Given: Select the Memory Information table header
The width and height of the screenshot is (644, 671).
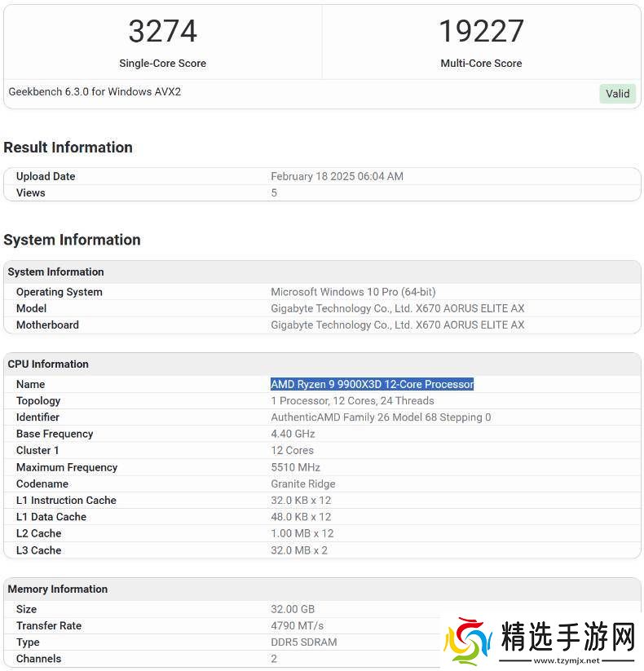Looking at the screenshot, I should click(x=57, y=589).
